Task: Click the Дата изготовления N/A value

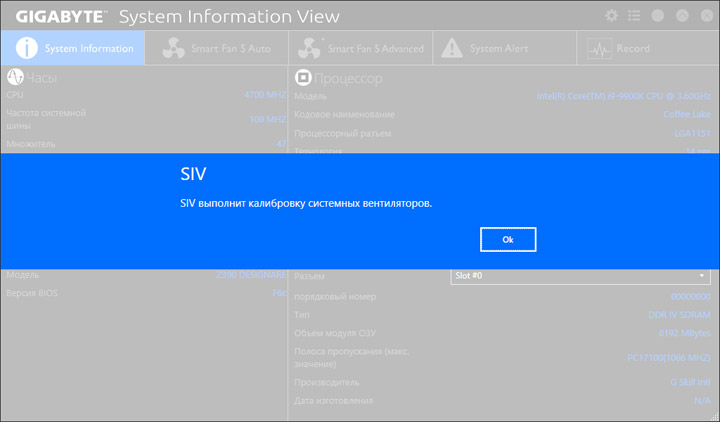Action: 702,400
